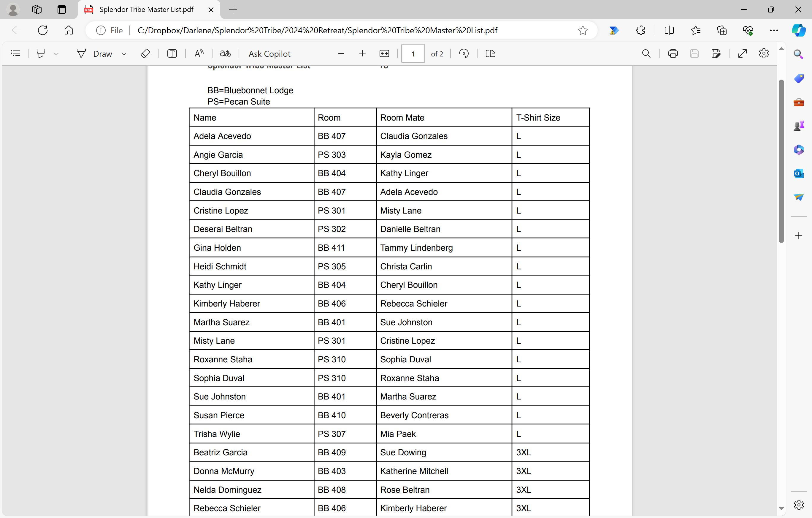Screen dimensions: 812x518
Task: Click the page number input field
Action: tap(413, 53)
